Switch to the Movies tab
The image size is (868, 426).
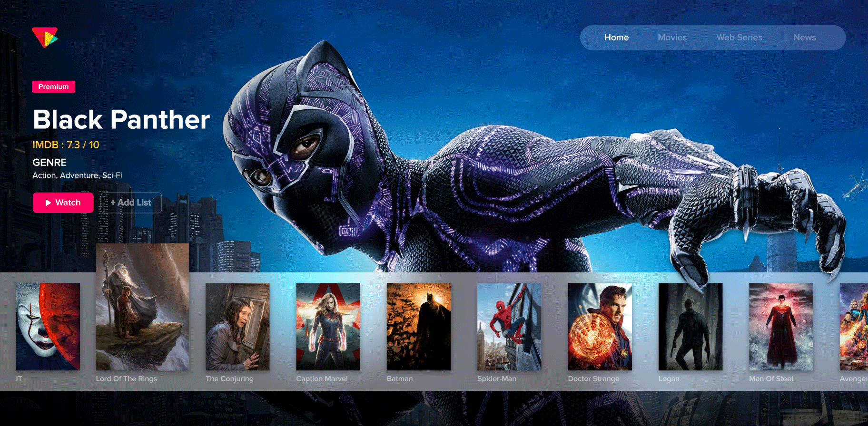pyautogui.click(x=672, y=38)
